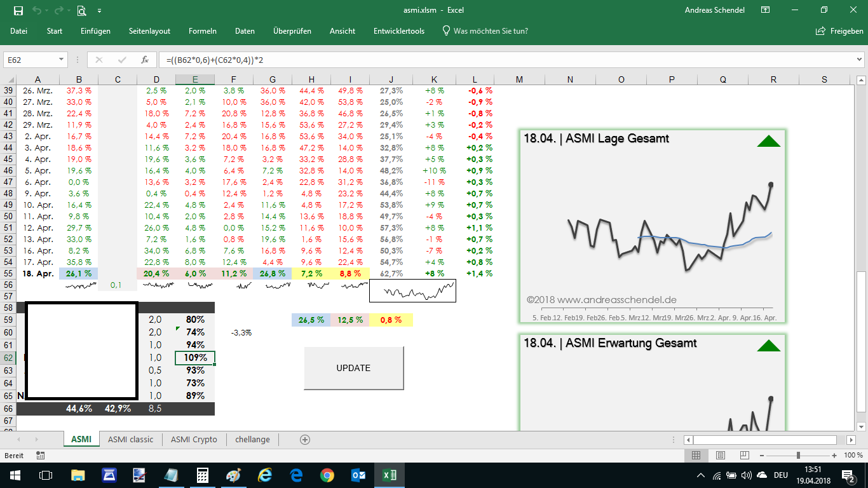Toggle page break preview in the status bar

(743, 455)
